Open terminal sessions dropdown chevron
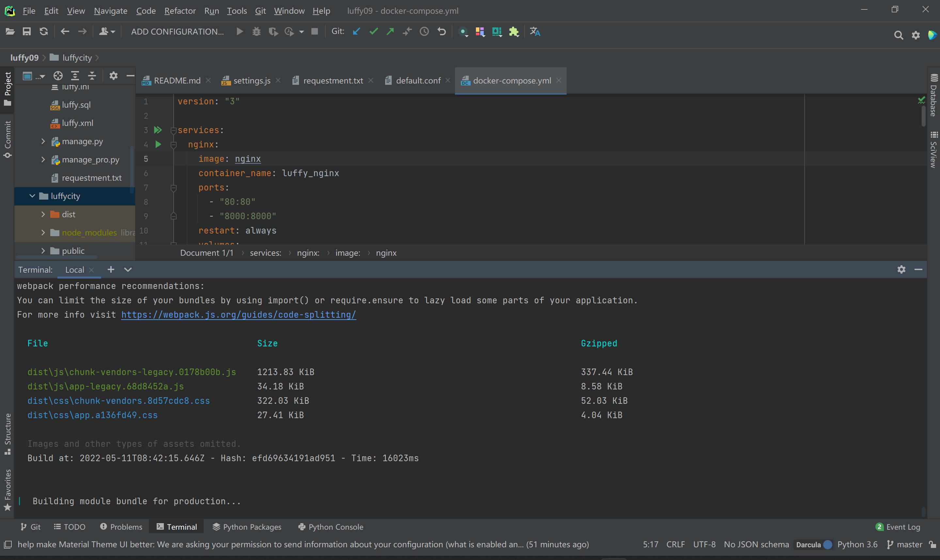This screenshot has height=560, width=940. click(x=128, y=269)
